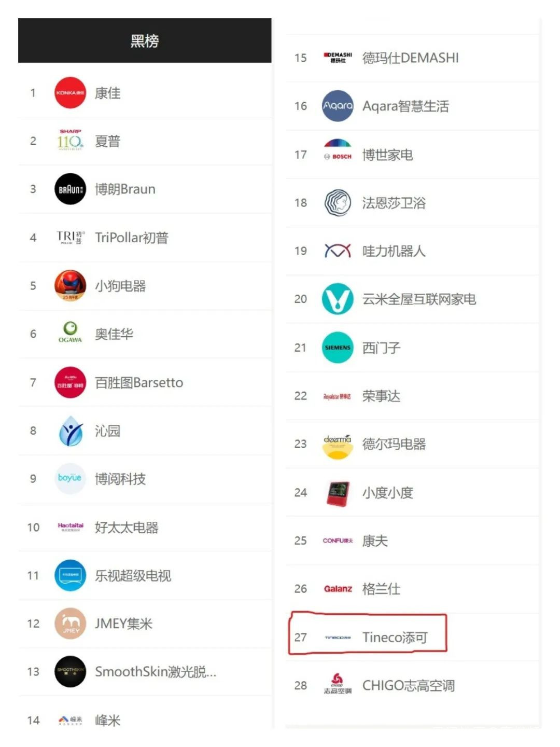Screen dimensions: 560x747
Task: Open the Xiaodu red device thumbnail
Action: click(x=338, y=493)
